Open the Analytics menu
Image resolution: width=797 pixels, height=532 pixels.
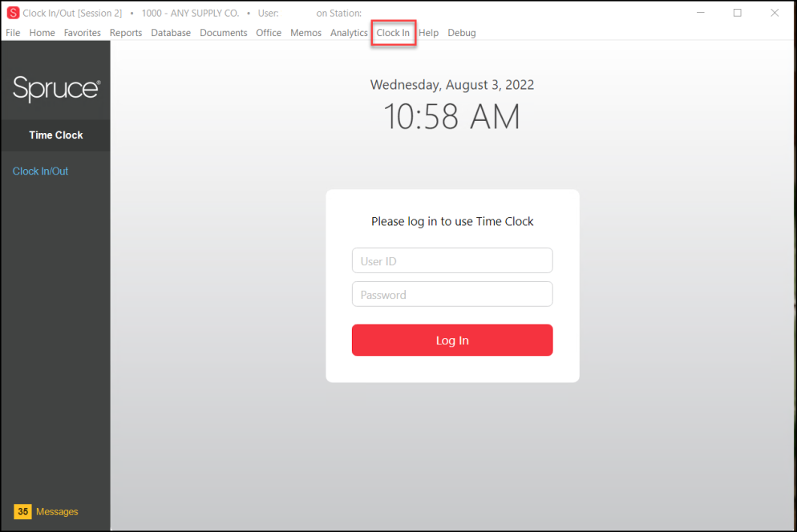tap(349, 33)
